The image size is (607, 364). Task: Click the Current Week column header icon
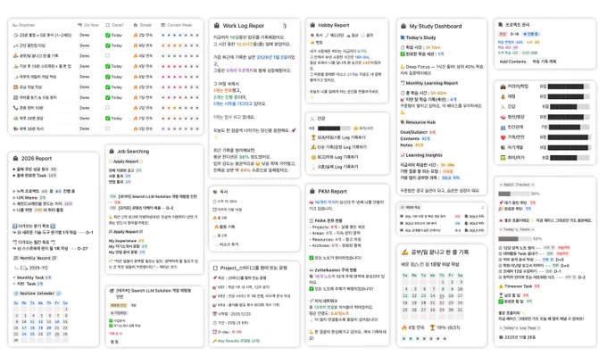pyautogui.click(x=163, y=25)
